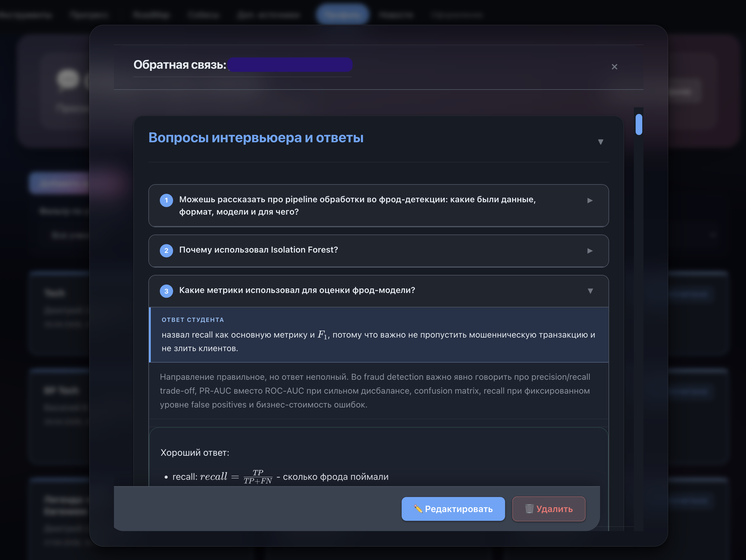Click the "Какие метрики использовал" question text
This screenshot has height=560, width=746.
click(x=297, y=290)
